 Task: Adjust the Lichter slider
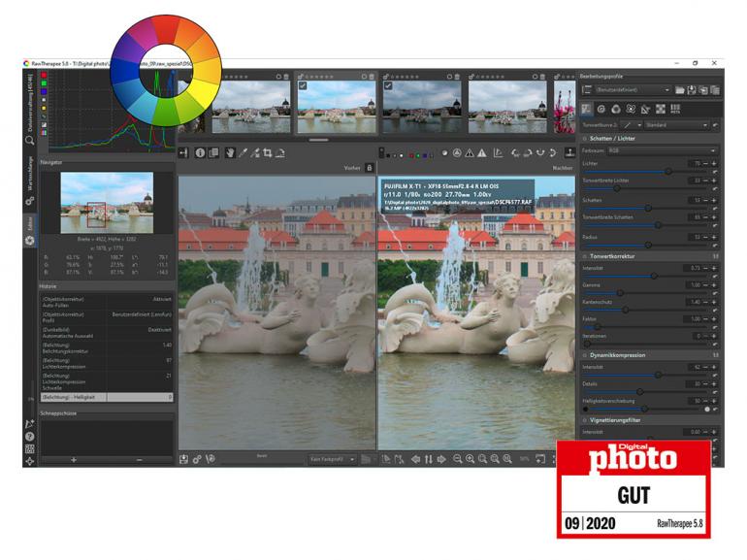tap(646, 171)
